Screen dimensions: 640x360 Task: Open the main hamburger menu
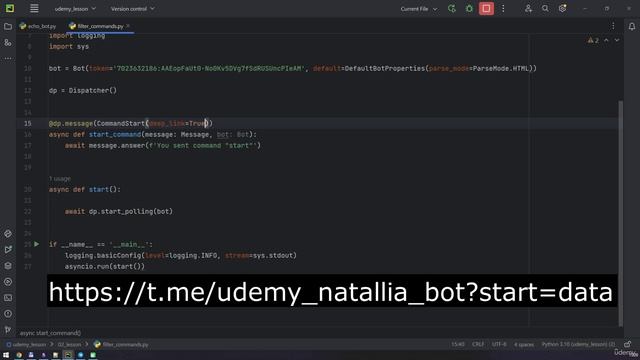tap(34, 9)
